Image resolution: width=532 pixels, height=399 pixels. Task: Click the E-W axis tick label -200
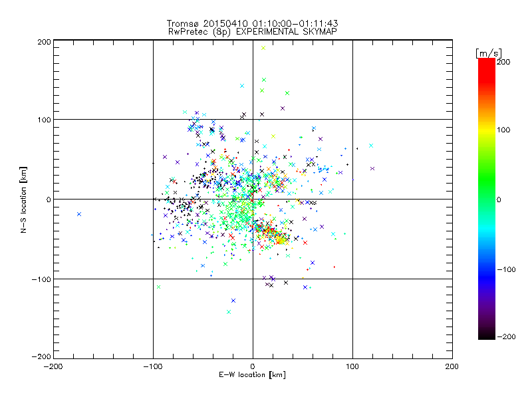click(x=53, y=366)
